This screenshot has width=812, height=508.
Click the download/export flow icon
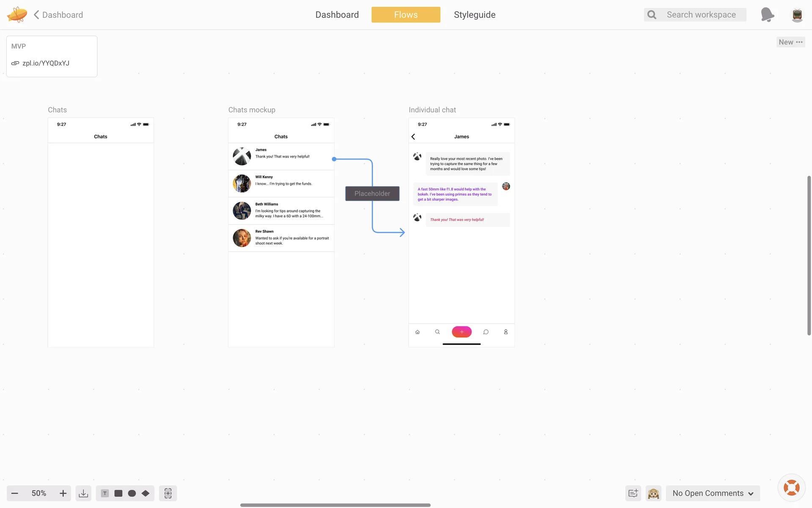pyautogui.click(x=83, y=493)
